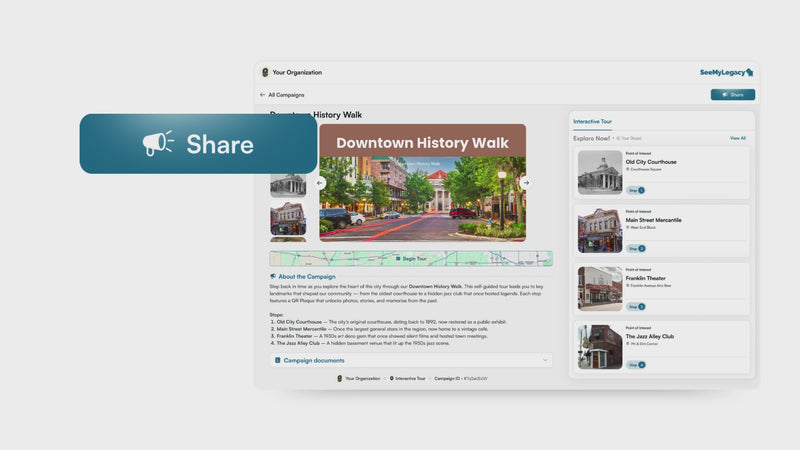Click the Your Organization avatar icon at top
Screen dimensions: 800x450
[265, 73]
